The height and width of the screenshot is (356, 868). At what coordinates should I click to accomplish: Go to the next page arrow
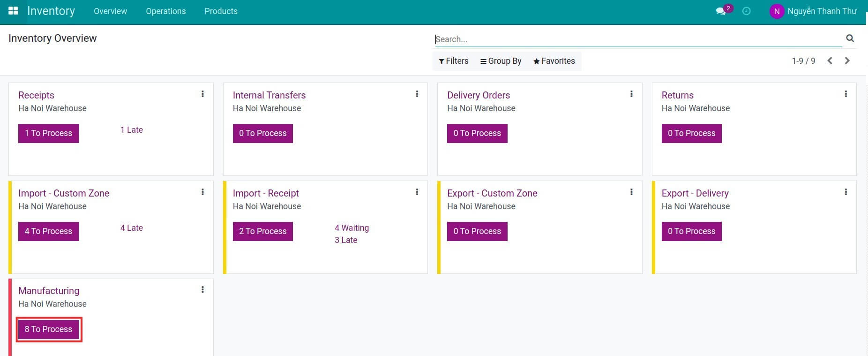click(847, 61)
